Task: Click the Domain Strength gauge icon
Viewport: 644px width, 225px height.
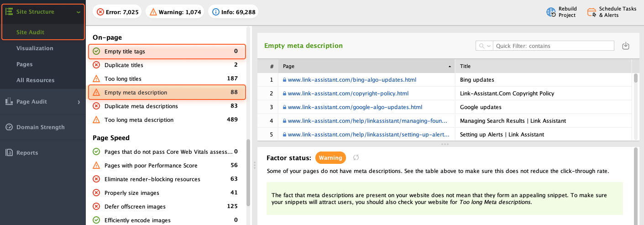Action: [x=9, y=127]
